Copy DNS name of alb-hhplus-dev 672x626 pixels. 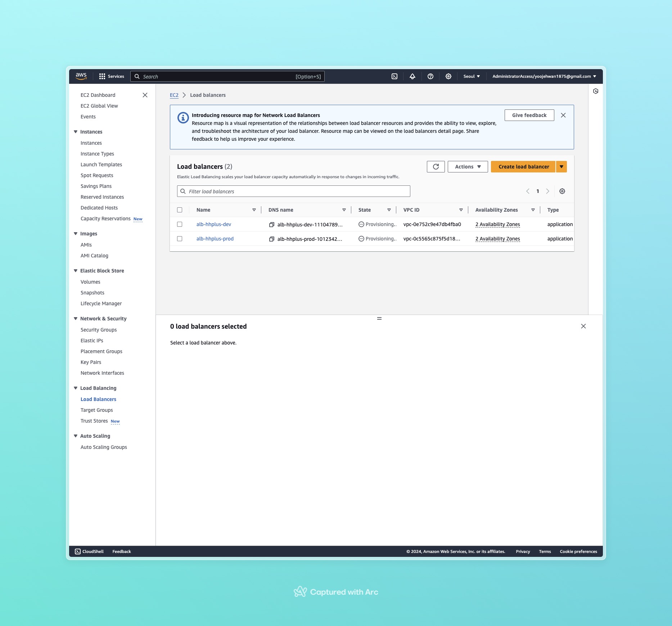[272, 225]
